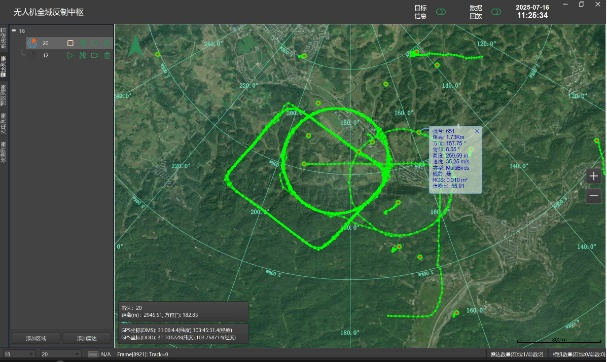The image size is (607, 362).
Task: Click the second green icon in row 20
Action: point(82,43)
